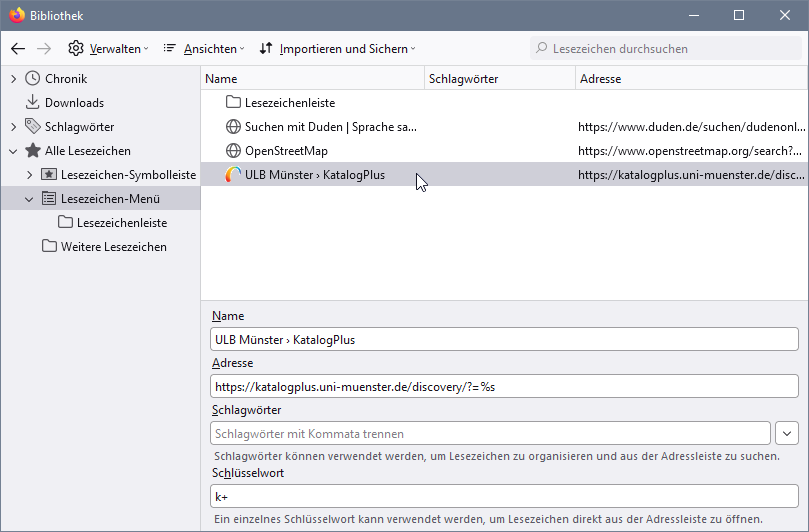Click the Lesezeichen-Menü list icon
This screenshot has width=809, height=532.
point(49,199)
